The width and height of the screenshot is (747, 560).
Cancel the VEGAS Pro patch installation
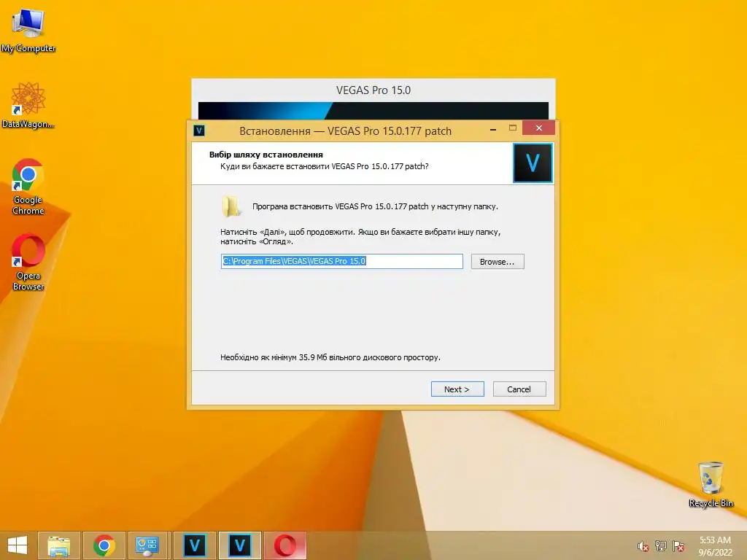519,389
